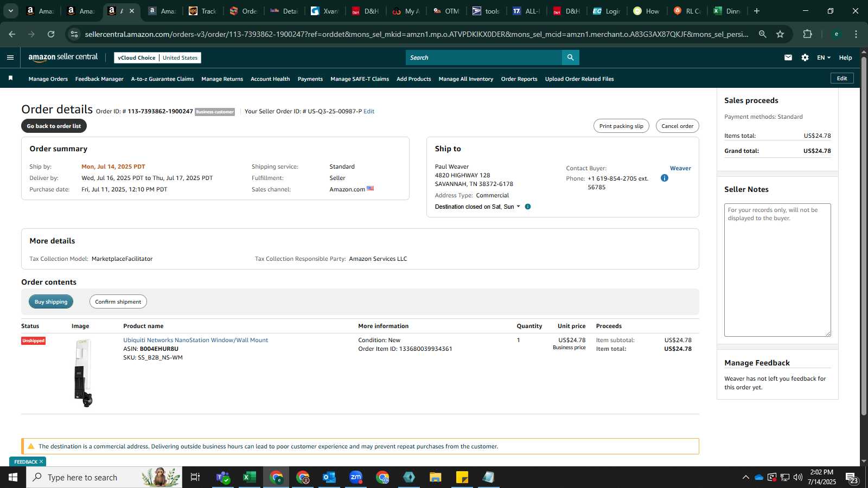Viewport: 868px width, 488px height.
Task: Open the Windows notification center icon
Action: click(x=852, y=477)
